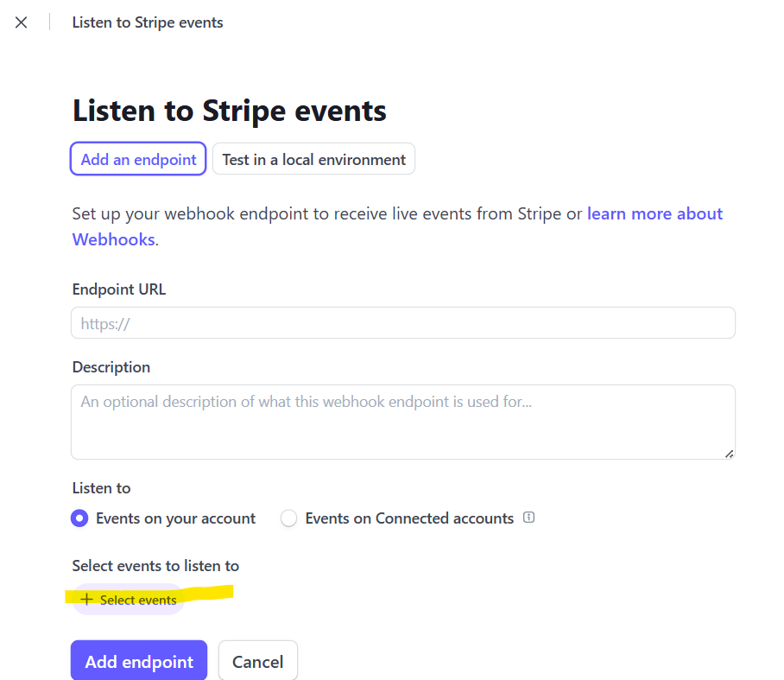Switch to Add an endpoint tab
This screenshot has width=784, height=680.
tap(138, 159)
